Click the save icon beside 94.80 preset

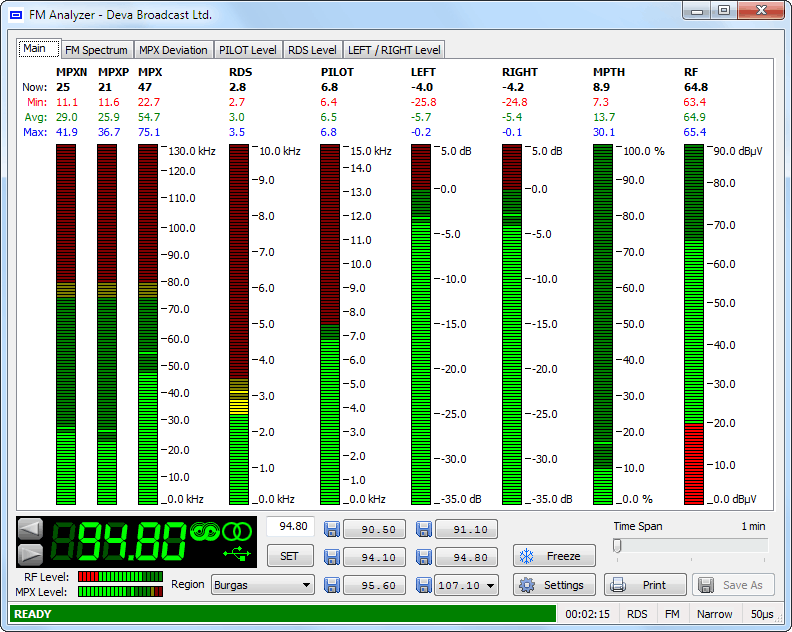click(424, 558)
